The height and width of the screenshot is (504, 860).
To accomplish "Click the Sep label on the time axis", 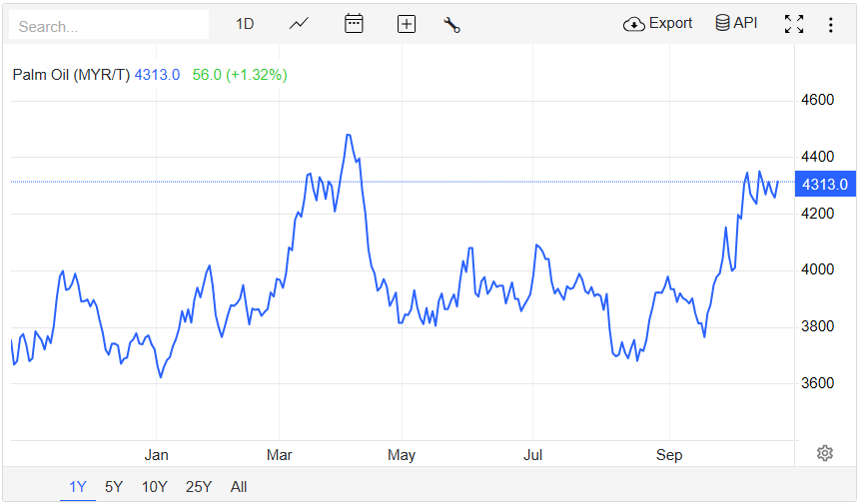I will 669,455.
